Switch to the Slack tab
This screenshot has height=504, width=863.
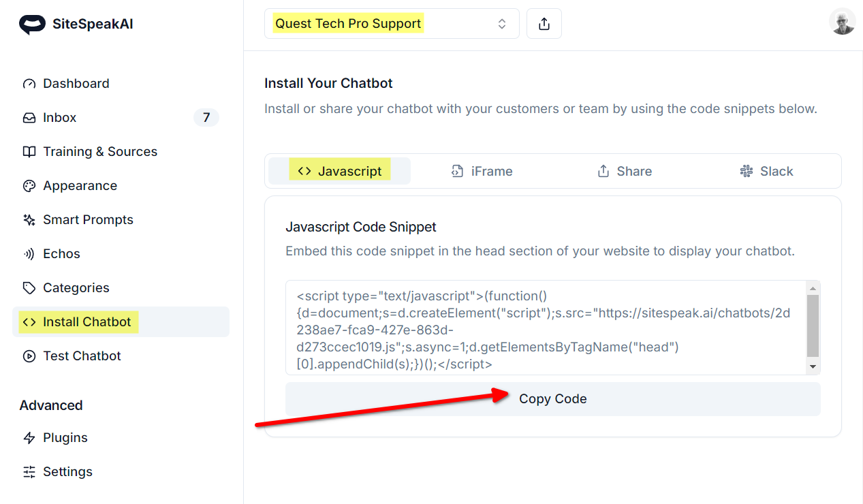click(766, 172)
